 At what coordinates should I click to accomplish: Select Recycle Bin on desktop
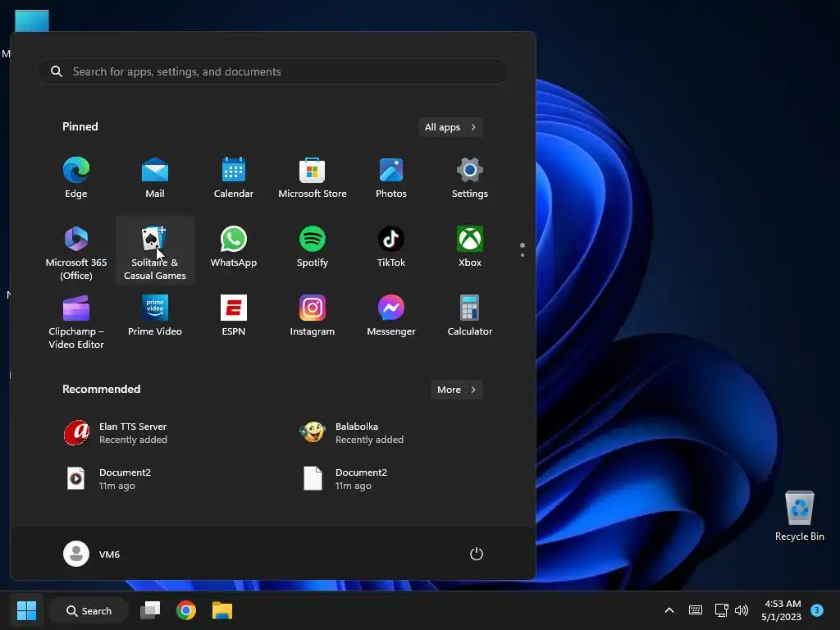coord(799,516)
